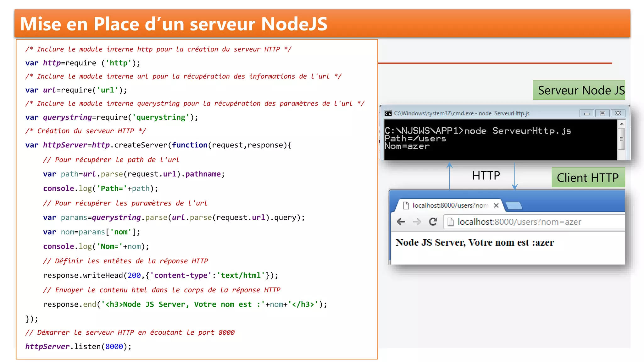Click the browser address bar URL

[519, 222]
